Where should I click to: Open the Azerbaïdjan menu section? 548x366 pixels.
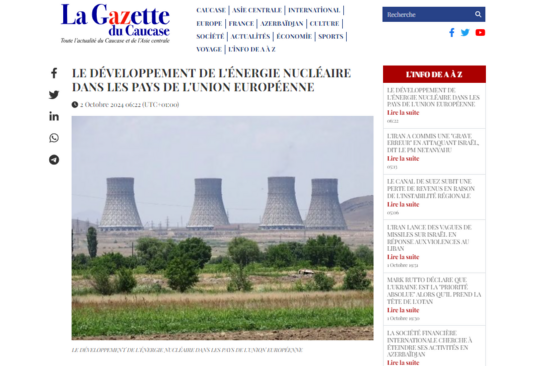pyautogui.click(x=282, y=23)
